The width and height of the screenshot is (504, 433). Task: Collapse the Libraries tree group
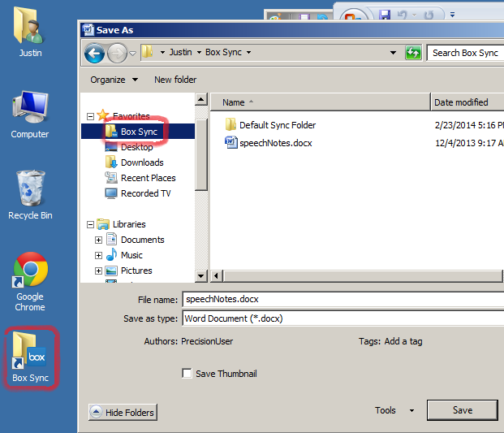91,224
